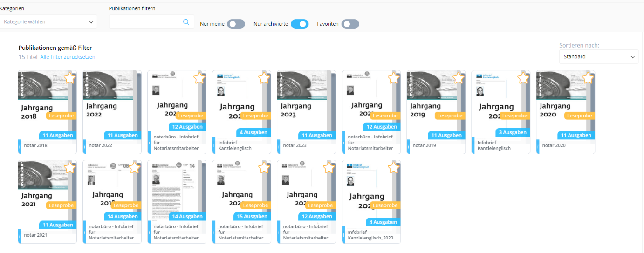Viewport: 644px width, 253px height.
Task: Toggle the Favoriten filter on
Action: [x=350, y=24]
